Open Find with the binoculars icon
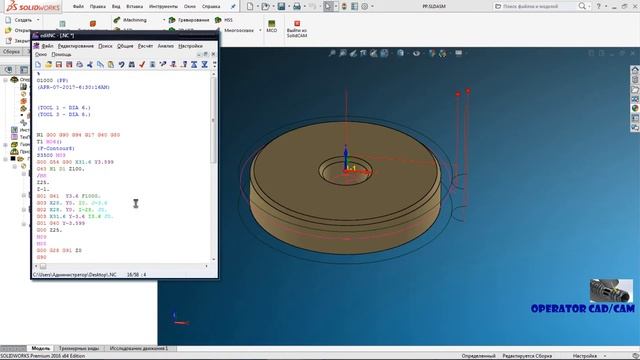Viewport: 640px width, 360px height. [x=131, y=64]
